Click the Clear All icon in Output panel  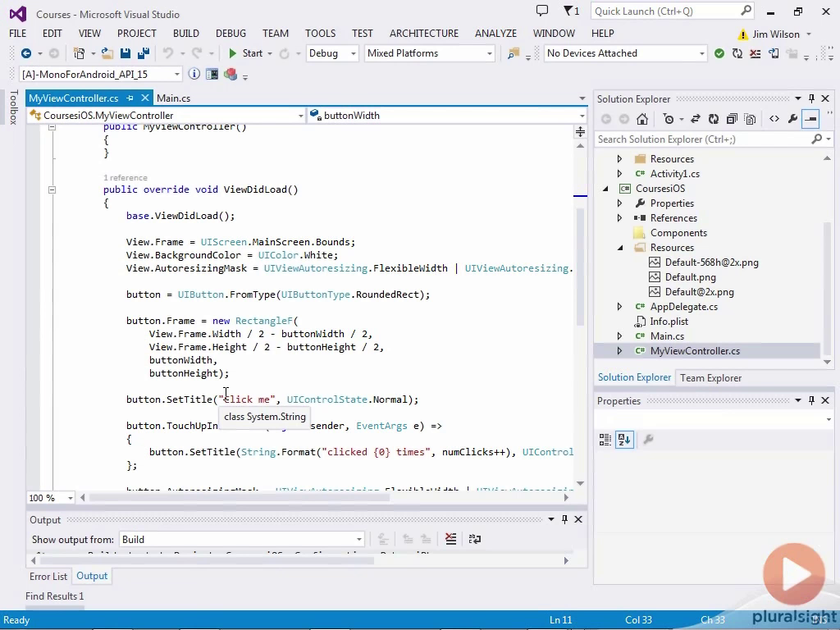(x=450, y=539)
